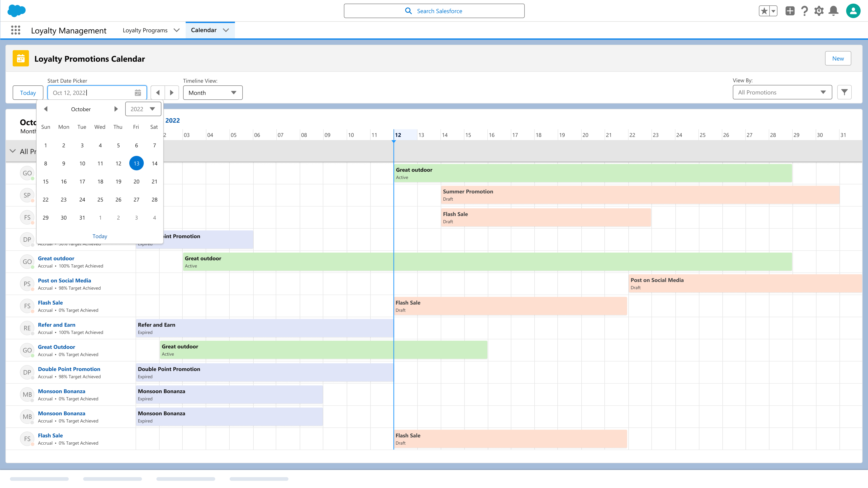Screen dimensions: 868x488
Task: Open the Post on Social Media link
Action: click(65, 281)
